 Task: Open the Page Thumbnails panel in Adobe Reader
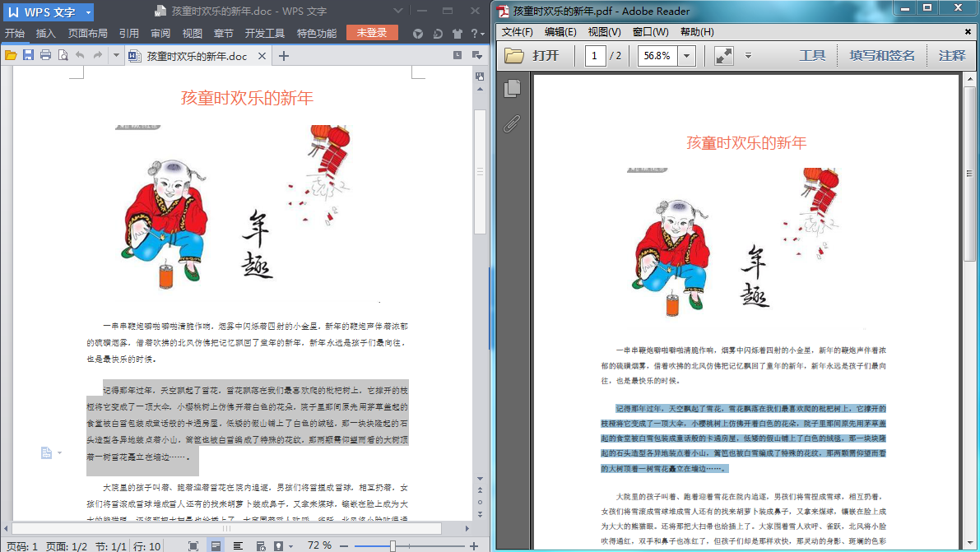pyautogui.click(x=512, y=88)
